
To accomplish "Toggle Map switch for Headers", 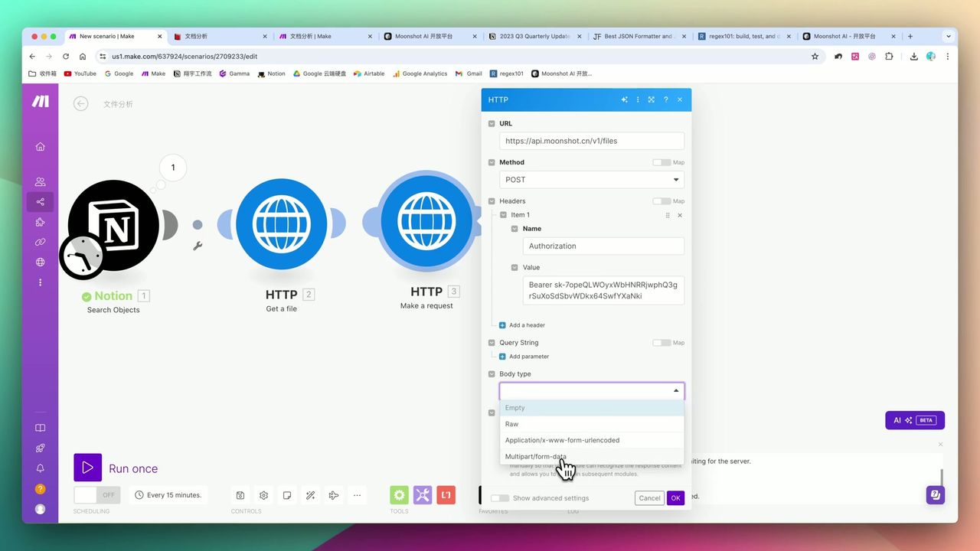I will coord(661,201).
